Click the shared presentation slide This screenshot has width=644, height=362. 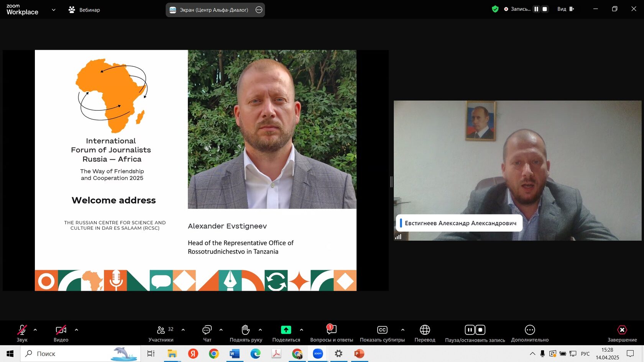click(x=195, y=170)
